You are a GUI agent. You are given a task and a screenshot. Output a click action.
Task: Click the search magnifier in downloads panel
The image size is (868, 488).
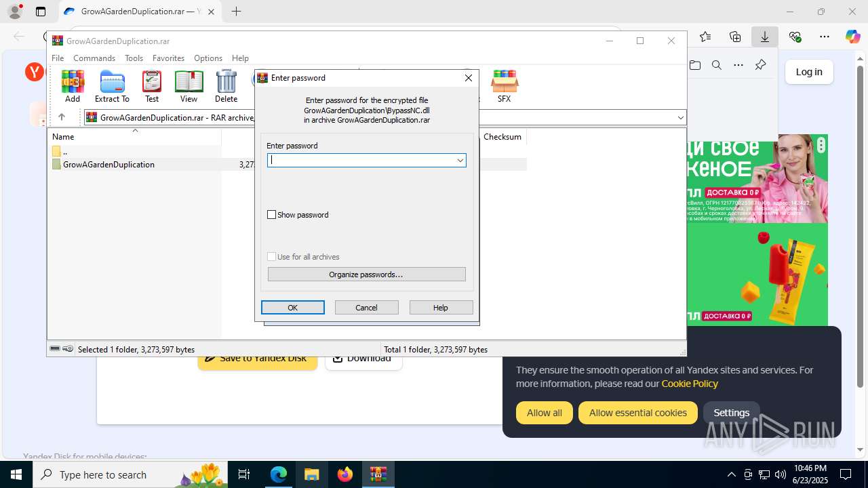(x=717, y=65)
